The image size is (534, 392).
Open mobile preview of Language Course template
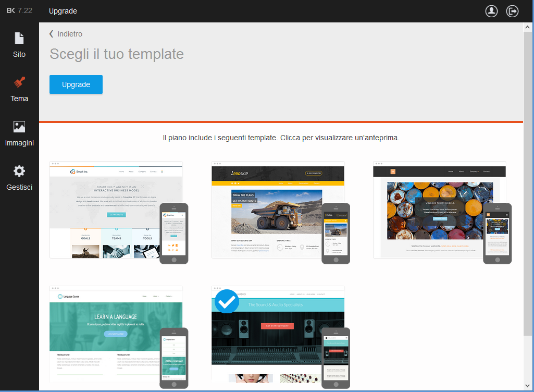(x=174, y=358)
